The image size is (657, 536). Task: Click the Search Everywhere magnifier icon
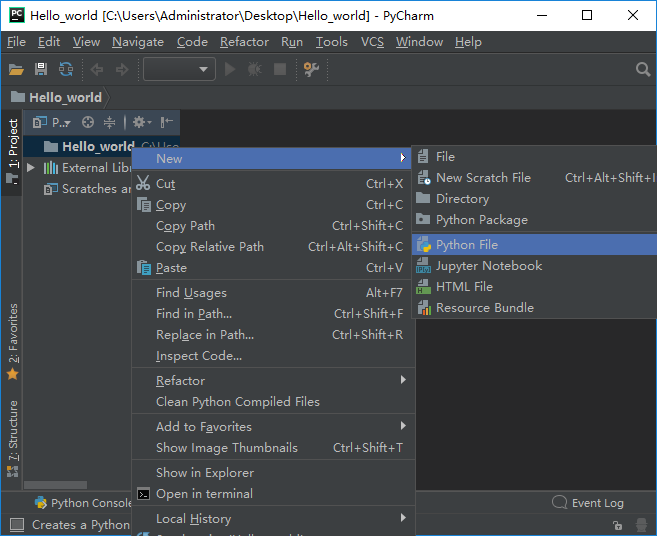(643, 69)
